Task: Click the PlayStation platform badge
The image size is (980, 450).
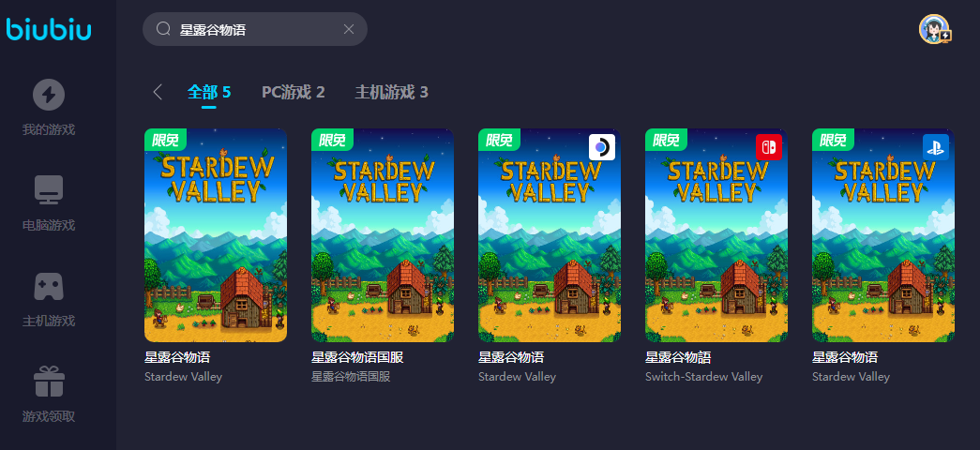Action: coord(936,147)
